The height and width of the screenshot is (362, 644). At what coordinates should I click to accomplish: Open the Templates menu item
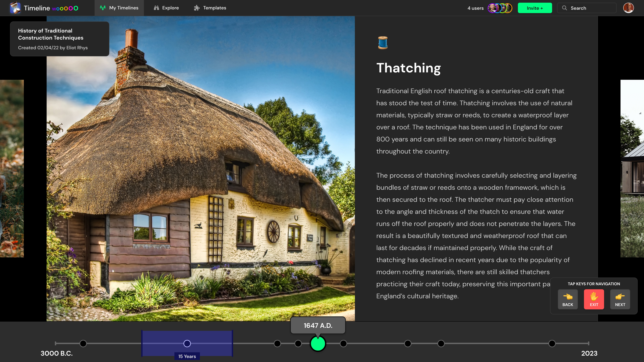click(x=210, y=8)
